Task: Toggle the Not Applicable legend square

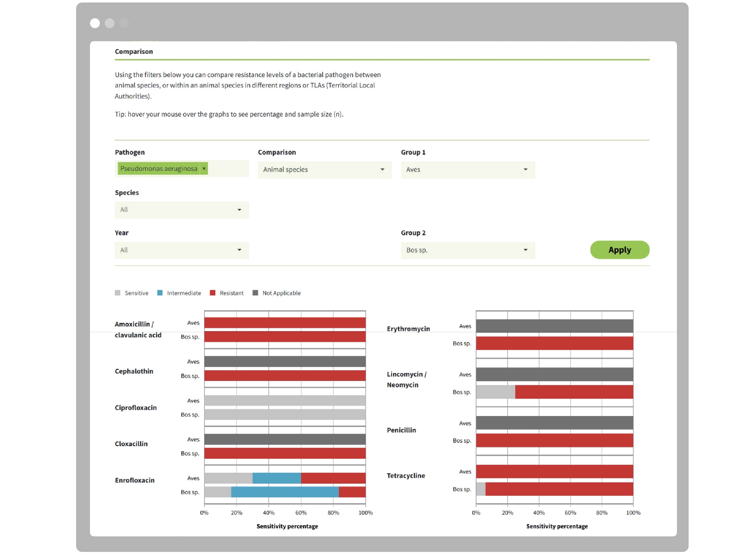Action: (255, 293)
